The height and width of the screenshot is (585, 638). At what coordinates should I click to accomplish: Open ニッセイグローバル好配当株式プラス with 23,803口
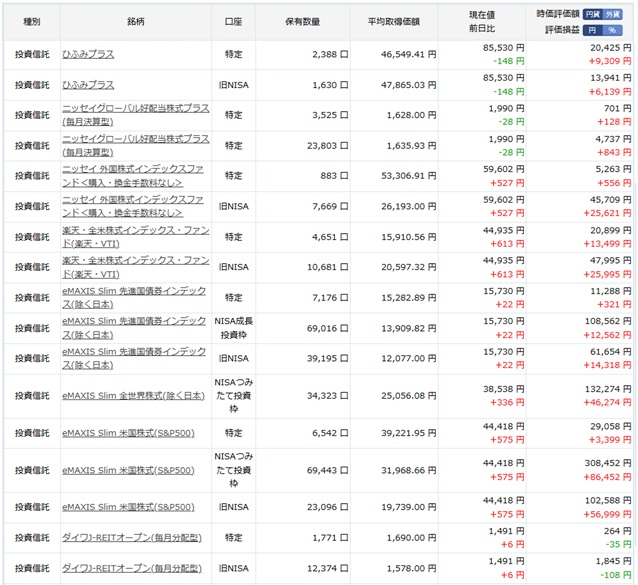click(x=135, y=145)
